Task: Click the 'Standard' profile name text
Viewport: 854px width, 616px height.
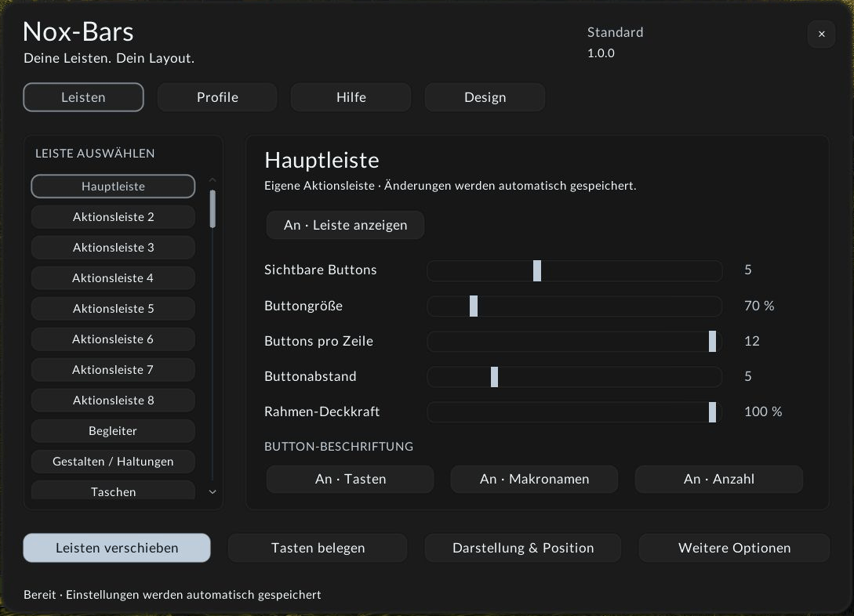Action: coord(615,32)
